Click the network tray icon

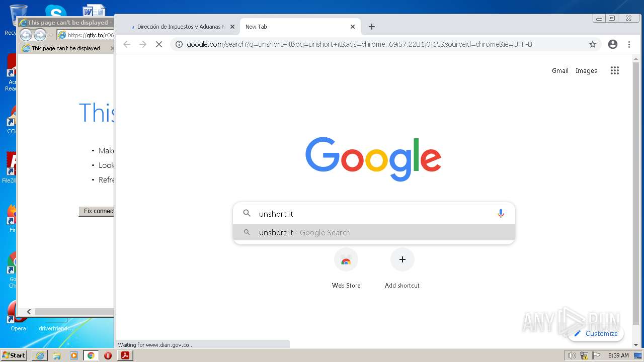tap(584, 355)
